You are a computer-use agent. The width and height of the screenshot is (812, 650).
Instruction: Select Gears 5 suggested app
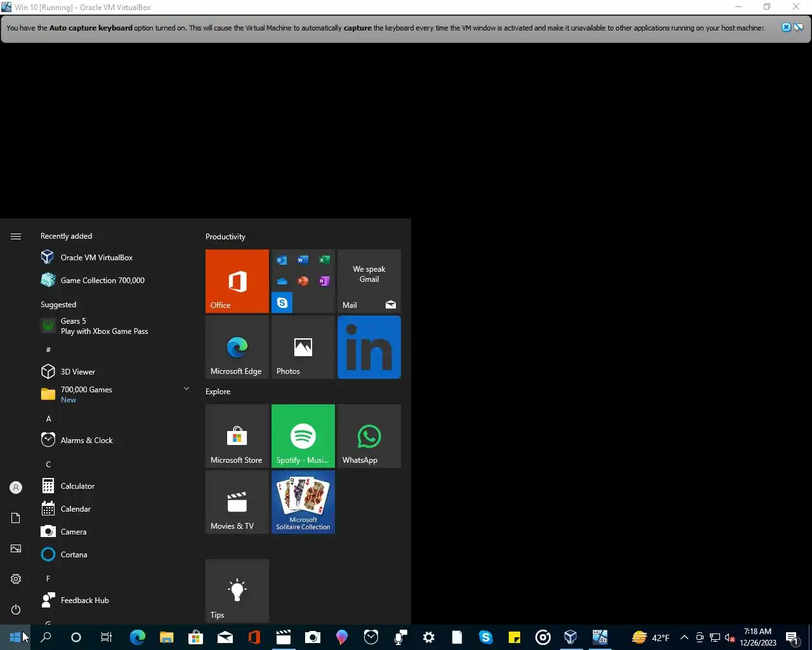[117, 326]
